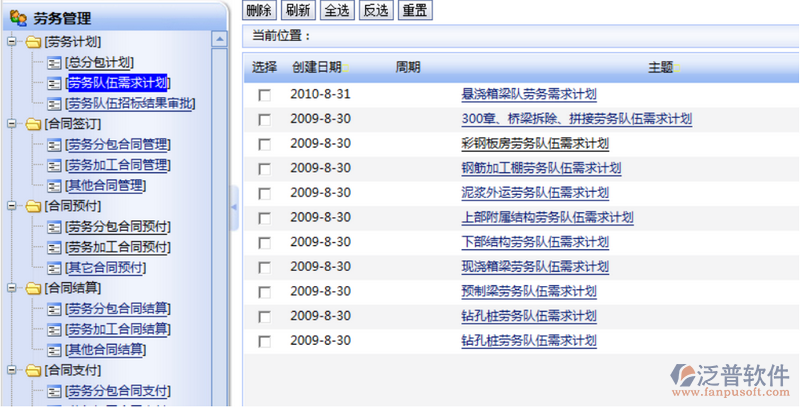Open the 其他合同结算 tree item
Screen dimensions: 800x408
coord(106,350)
